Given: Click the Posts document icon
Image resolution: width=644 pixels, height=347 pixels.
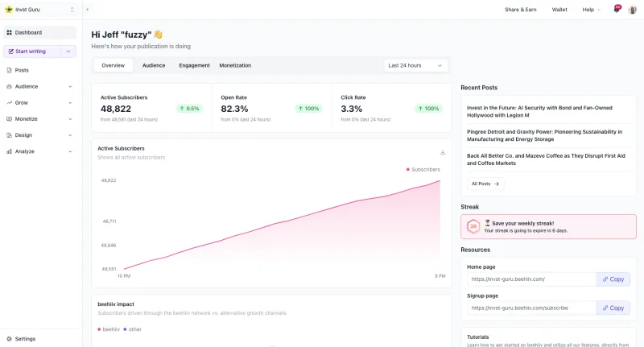Looking at the screenshot, I should [9, 70].
